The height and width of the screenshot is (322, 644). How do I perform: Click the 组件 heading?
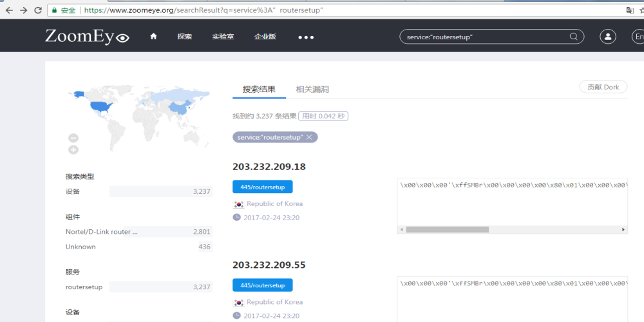click(x=72, y=217)
